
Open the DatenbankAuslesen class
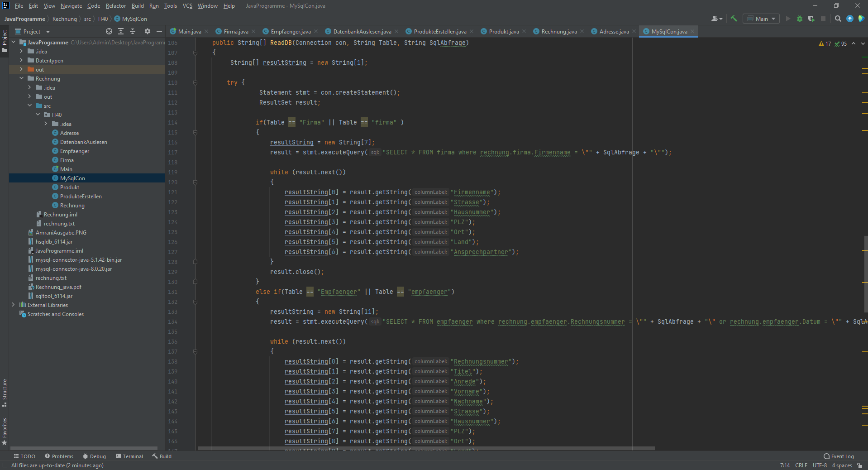pyautogui.click(x=83, y=142)
